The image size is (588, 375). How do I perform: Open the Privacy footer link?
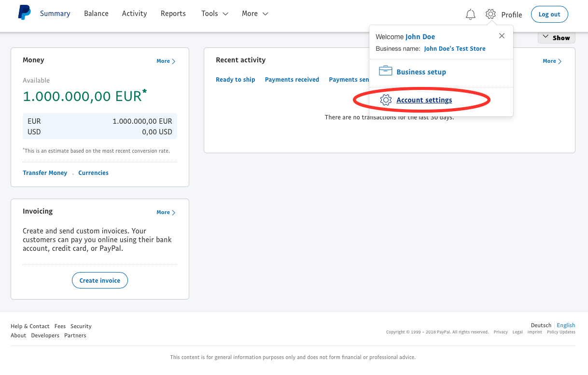(x=501, y=332)
